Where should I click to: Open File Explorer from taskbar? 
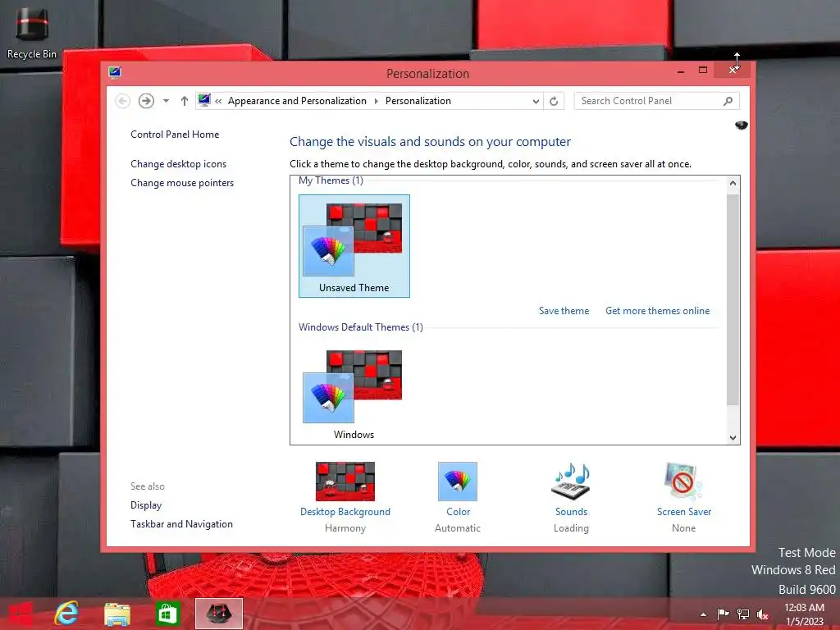[x=116, y=614]
